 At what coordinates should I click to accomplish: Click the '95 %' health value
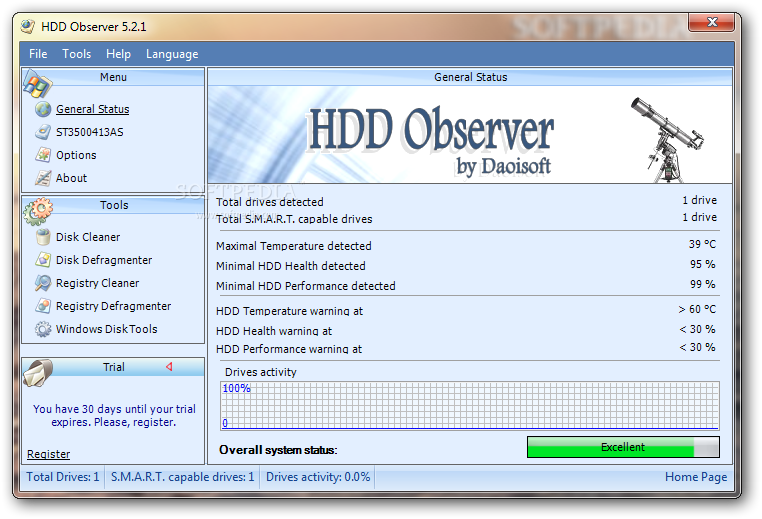pos(703,264)
